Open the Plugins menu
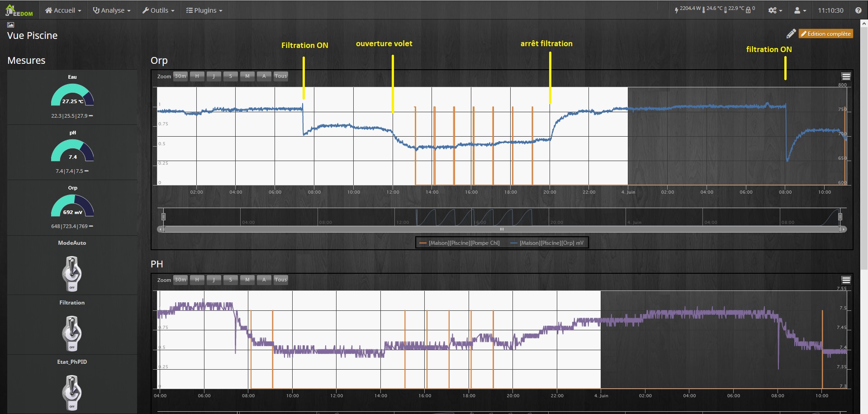This screenshot has width=868, height=414. tap(204, 10)
